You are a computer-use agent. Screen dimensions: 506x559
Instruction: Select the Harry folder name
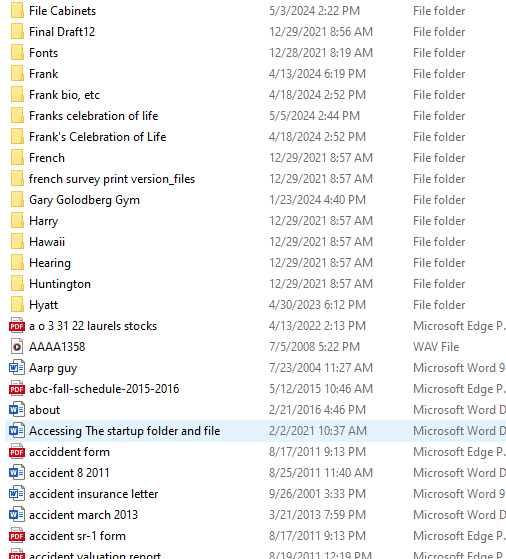click(44, 221)
